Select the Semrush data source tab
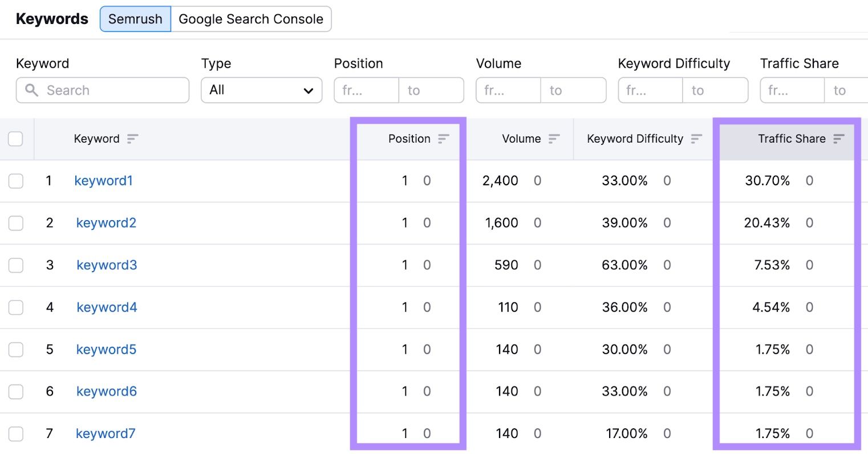 [x=135, y=19]
